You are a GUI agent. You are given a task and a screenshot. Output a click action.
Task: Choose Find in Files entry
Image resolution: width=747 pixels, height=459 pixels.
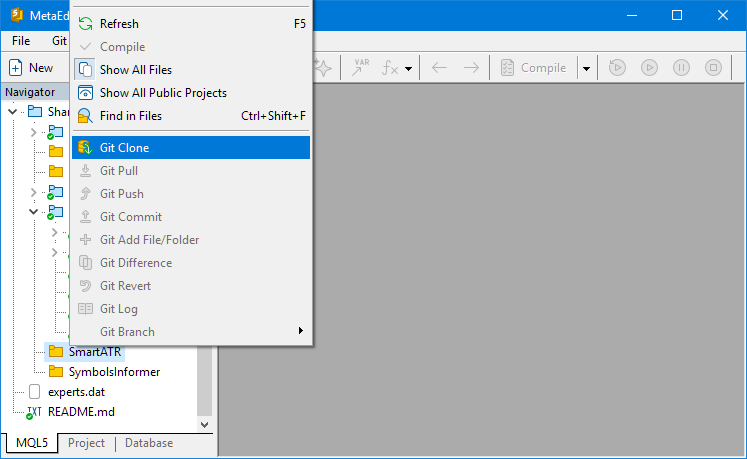191,116
